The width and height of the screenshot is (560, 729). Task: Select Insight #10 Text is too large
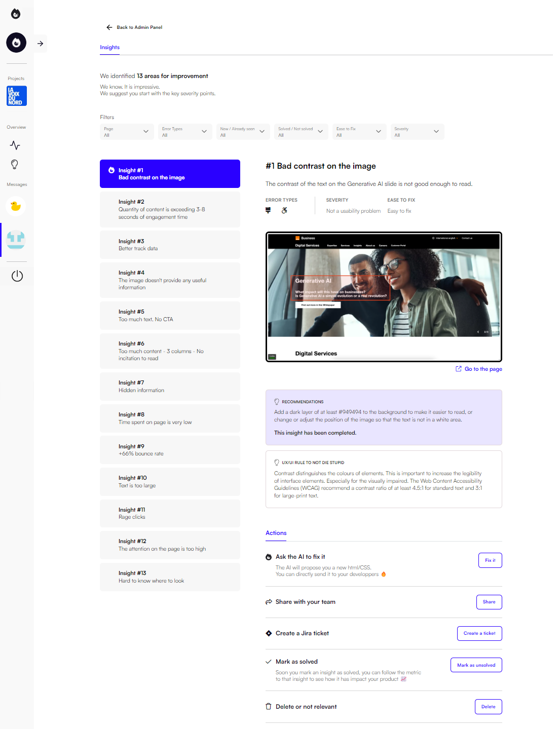pyautogui.click(x=170, y=482)
